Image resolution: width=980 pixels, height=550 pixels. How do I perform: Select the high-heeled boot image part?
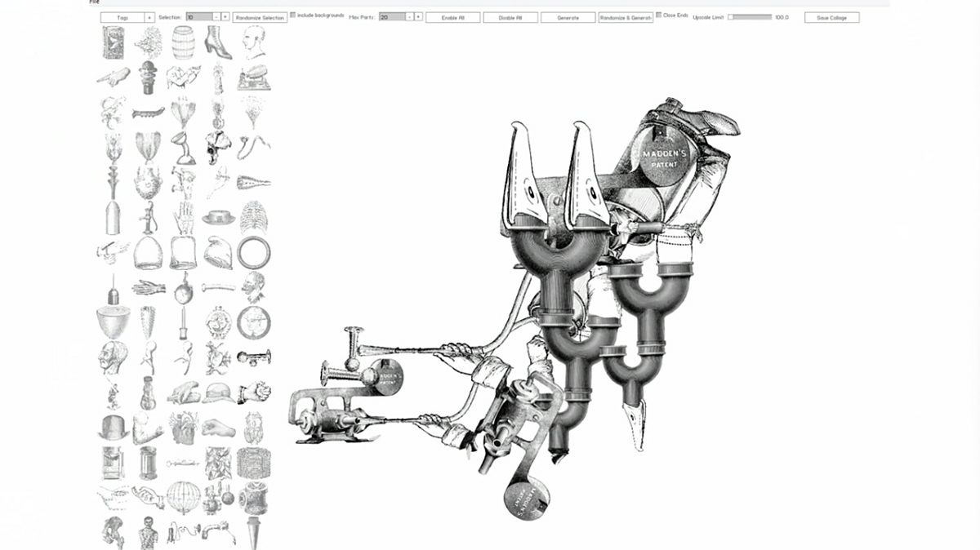click(218, 42)
